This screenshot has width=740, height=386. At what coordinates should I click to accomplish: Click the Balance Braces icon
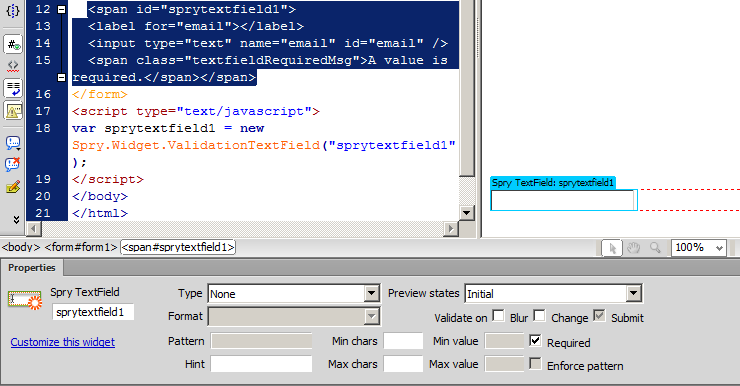(x=13, y=10)
